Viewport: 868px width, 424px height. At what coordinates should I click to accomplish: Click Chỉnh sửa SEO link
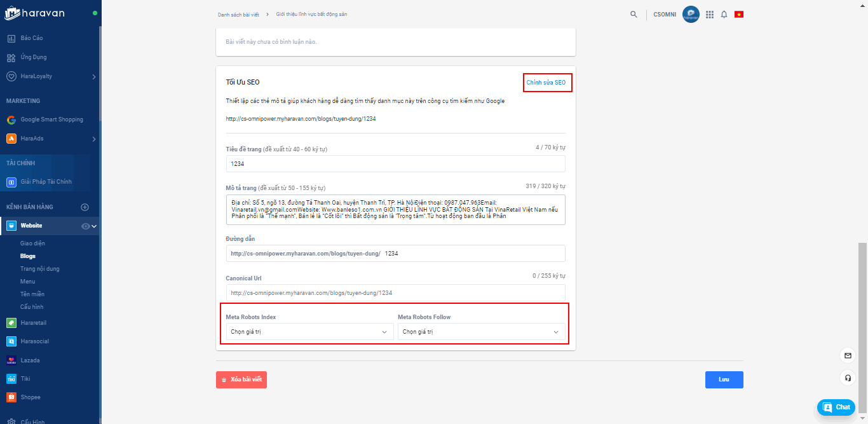(546, 83)
